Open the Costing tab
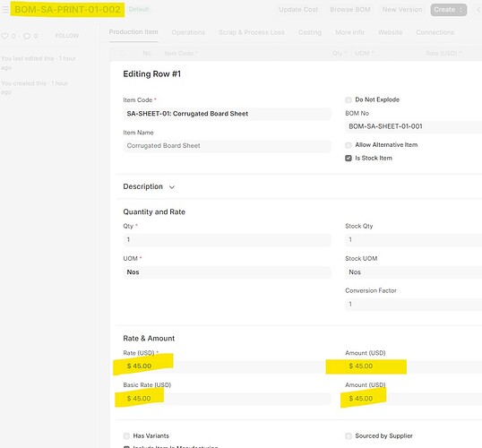The height and width of the screenshot is (448, 482). (x=310, y=32)
